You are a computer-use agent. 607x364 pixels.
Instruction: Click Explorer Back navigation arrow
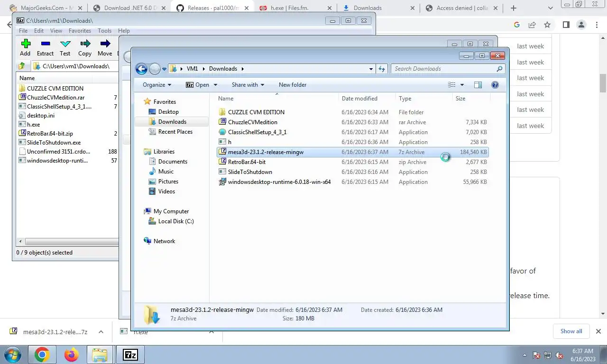[141, 69]
